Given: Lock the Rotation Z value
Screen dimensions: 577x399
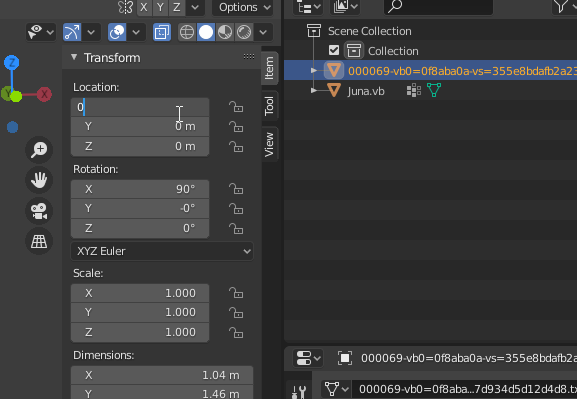Looking at the screenshot, I should pos(236,229).
